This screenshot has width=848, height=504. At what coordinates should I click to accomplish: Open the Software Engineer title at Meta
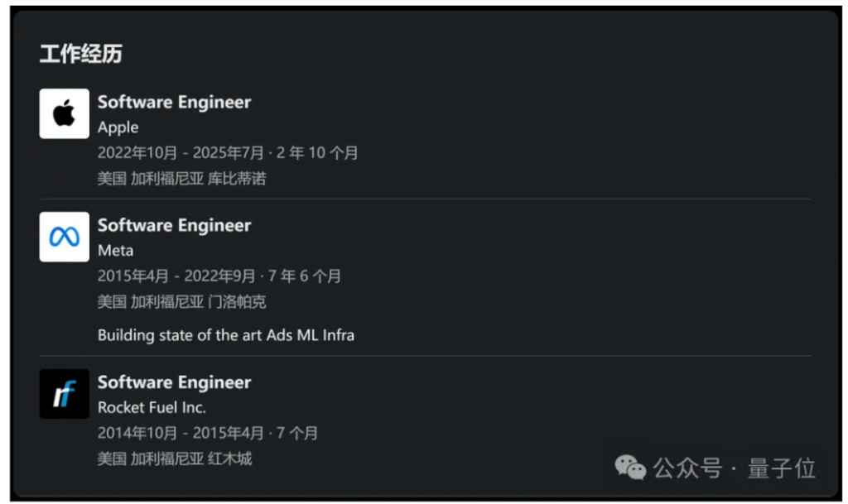pyautogui.click(x=174, y=225)
